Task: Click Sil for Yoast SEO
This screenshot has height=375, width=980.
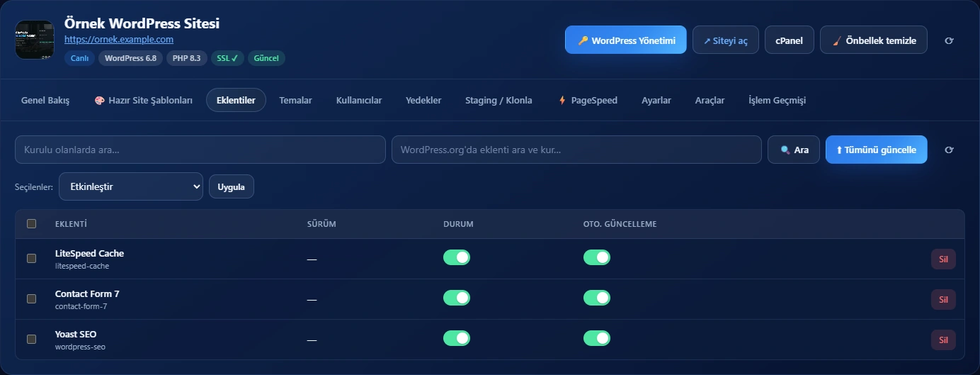Action: pos(943,340)
